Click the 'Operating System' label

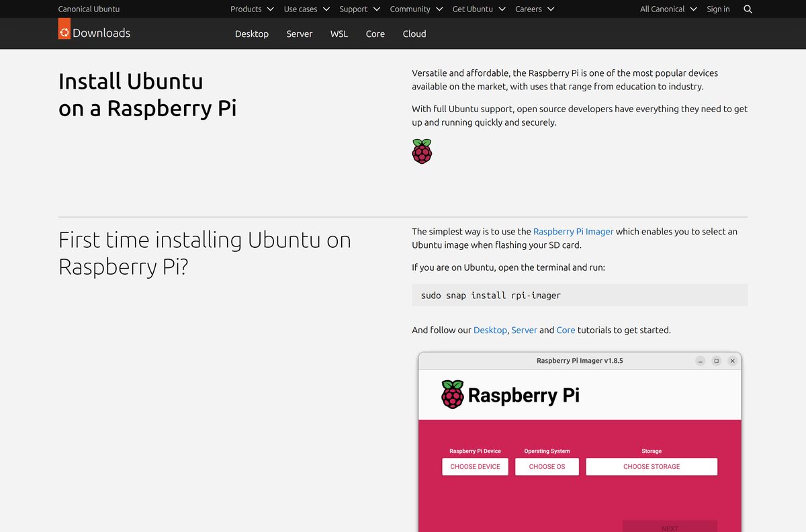(x=547, y=451)
